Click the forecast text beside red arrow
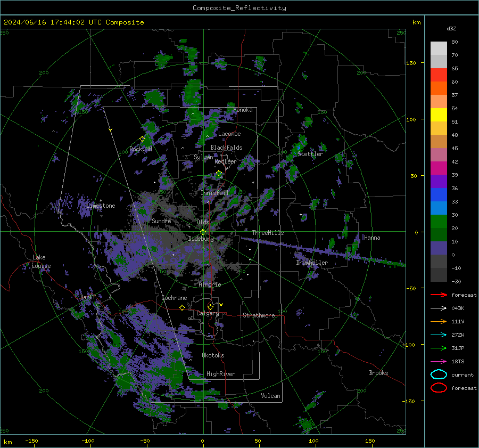This screenshot has width=479, height=448. [x=464, y=295]
